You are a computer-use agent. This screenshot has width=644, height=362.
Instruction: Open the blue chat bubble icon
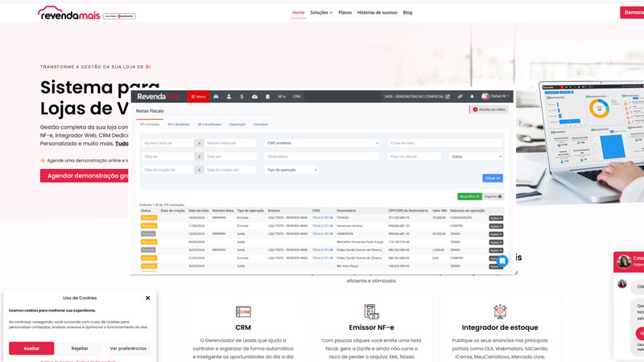[502, 261]
